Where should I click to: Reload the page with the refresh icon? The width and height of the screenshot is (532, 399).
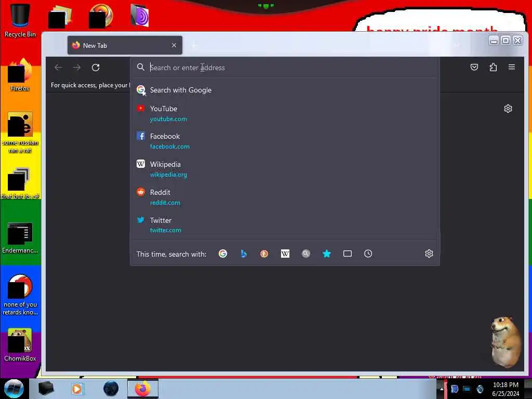click(x=96, y=68)
